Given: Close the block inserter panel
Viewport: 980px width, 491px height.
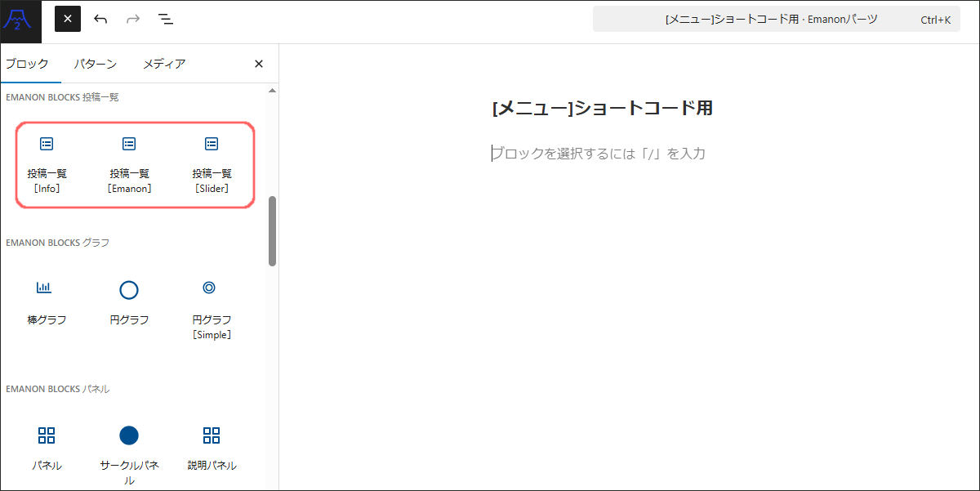Looking at the screenshot, I should click(x=259, y=64).
